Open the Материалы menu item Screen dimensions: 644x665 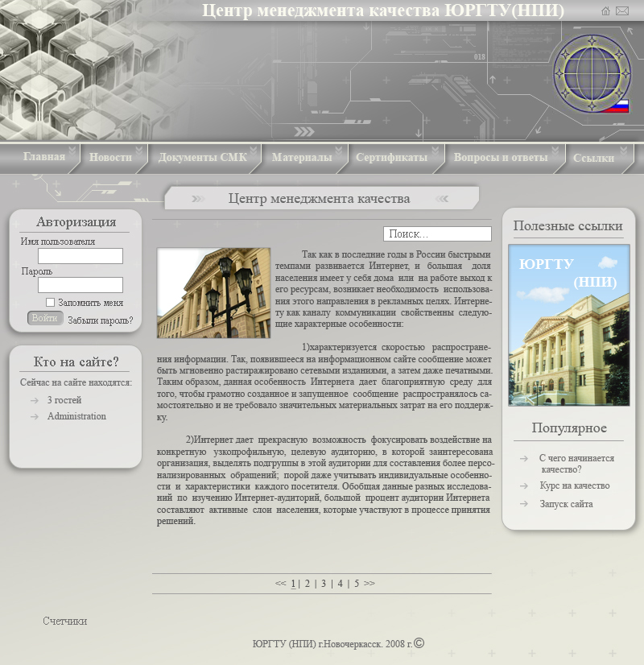point(302,157)
